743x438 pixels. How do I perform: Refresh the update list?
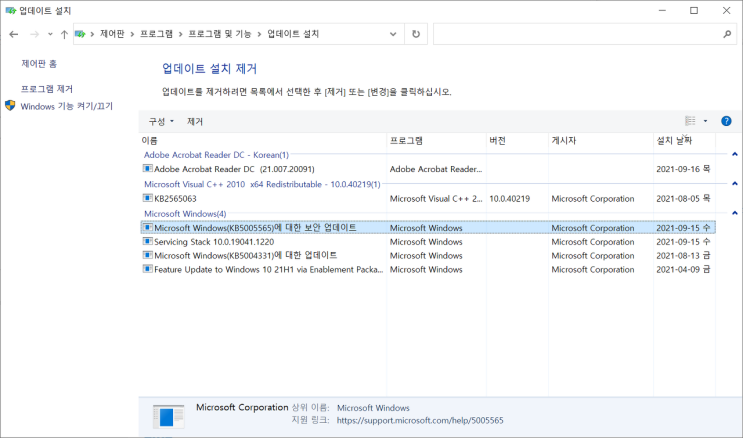(x=416, y=34)
